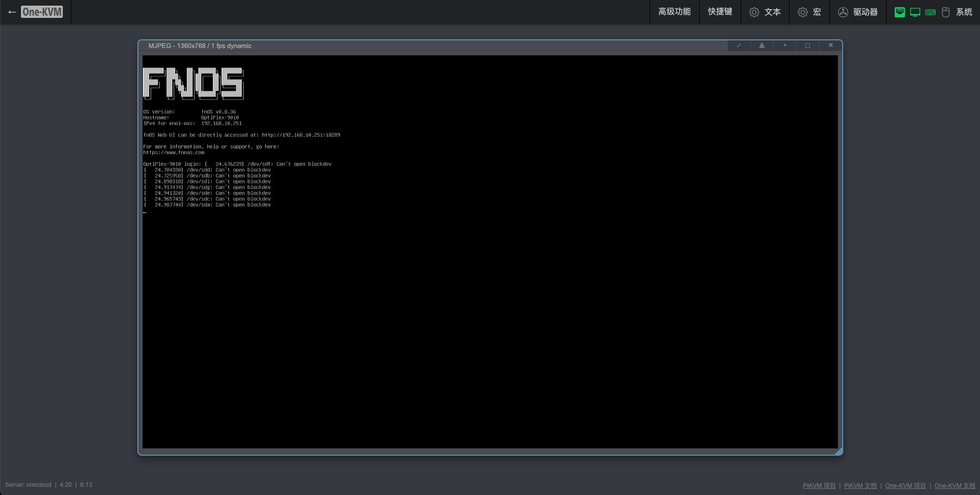980x495 pixels.
Task: Open the 驱动器 drive menu
Action: tap(858, 12)
